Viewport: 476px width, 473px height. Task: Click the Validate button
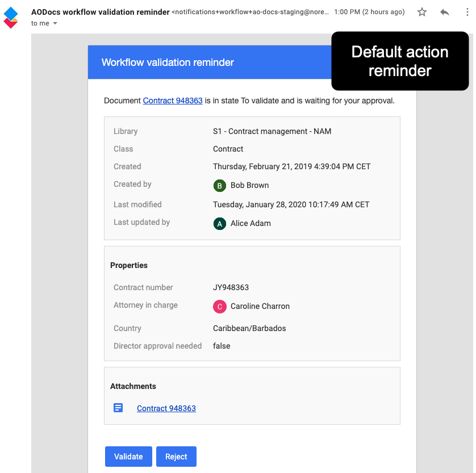pyautogui.click(x=128, y=457)
